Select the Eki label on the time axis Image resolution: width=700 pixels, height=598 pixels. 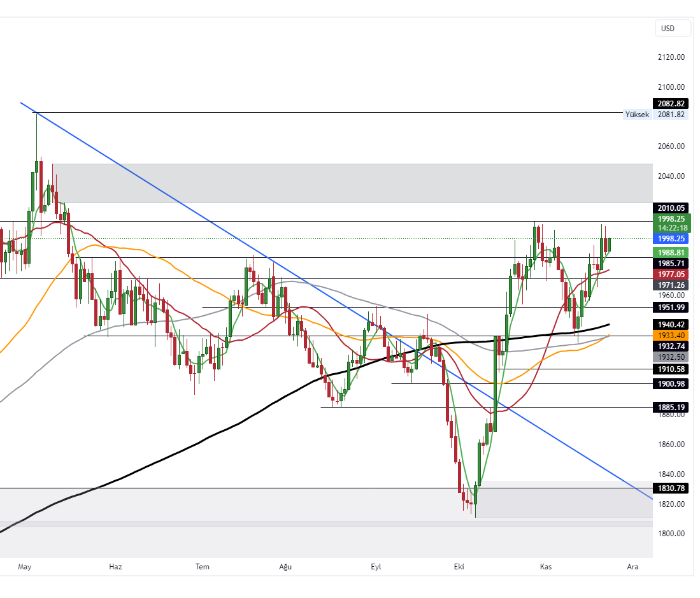click(460, 566)
